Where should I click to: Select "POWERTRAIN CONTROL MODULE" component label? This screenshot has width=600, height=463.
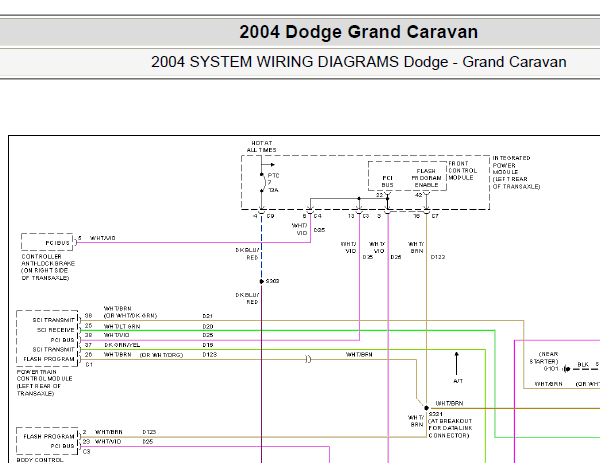[x=44, y=382]
